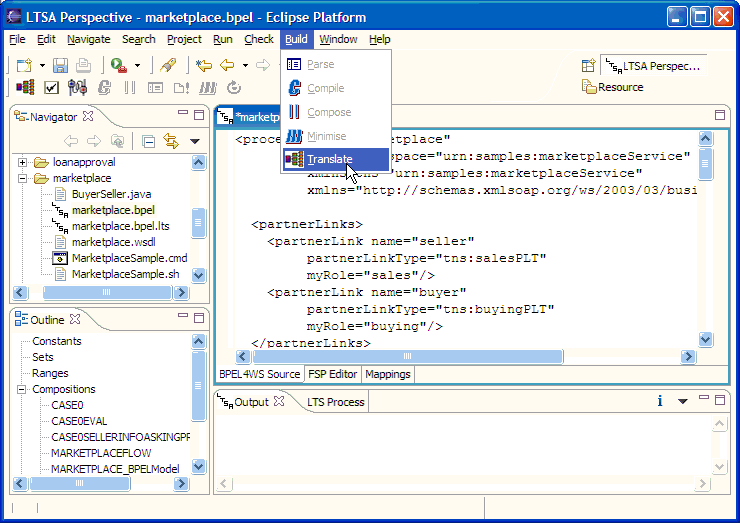The width and height of the screenshot is (740, 523).
Task: Click the Run external tools icon
Action: (x=119, y=65)
